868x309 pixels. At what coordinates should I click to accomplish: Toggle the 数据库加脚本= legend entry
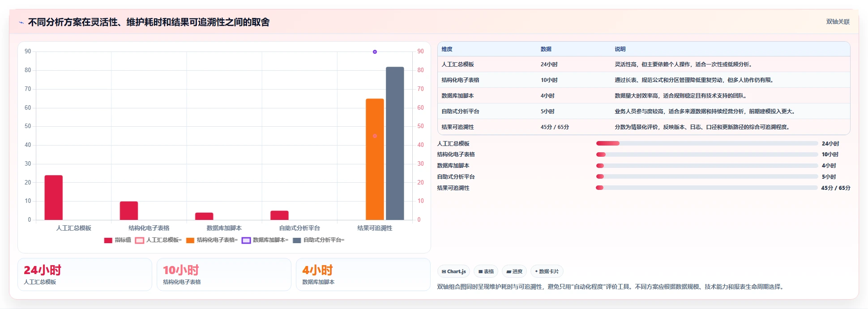coord(265,240)
